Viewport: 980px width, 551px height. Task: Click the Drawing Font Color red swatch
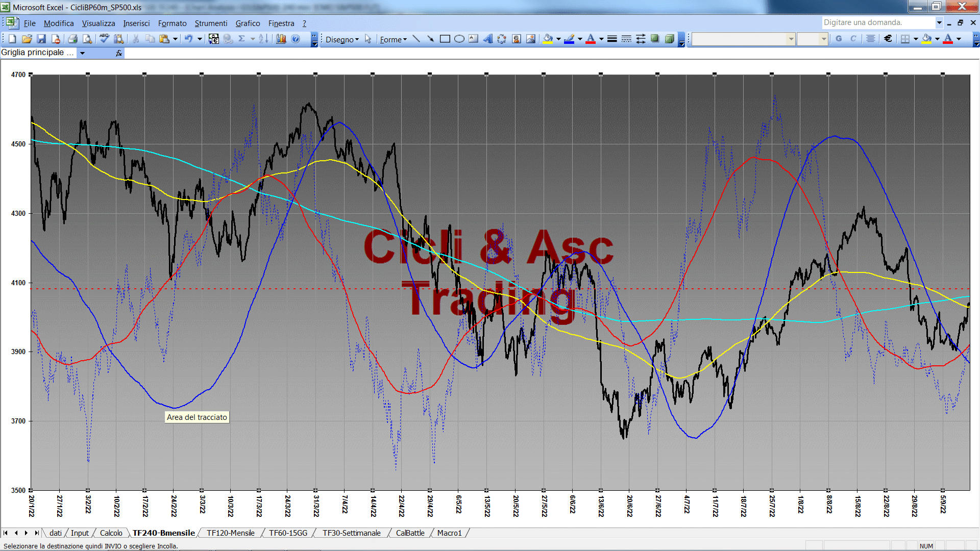click(591, 39)
